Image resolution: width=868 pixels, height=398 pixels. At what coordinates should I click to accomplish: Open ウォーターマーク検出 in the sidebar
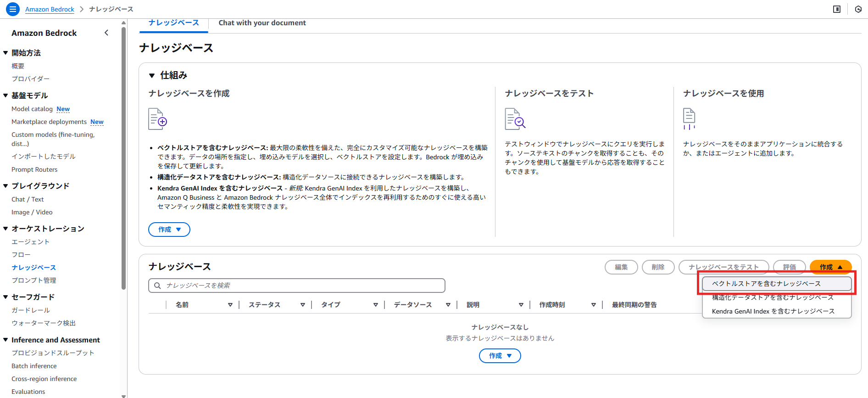click(44, 323)
